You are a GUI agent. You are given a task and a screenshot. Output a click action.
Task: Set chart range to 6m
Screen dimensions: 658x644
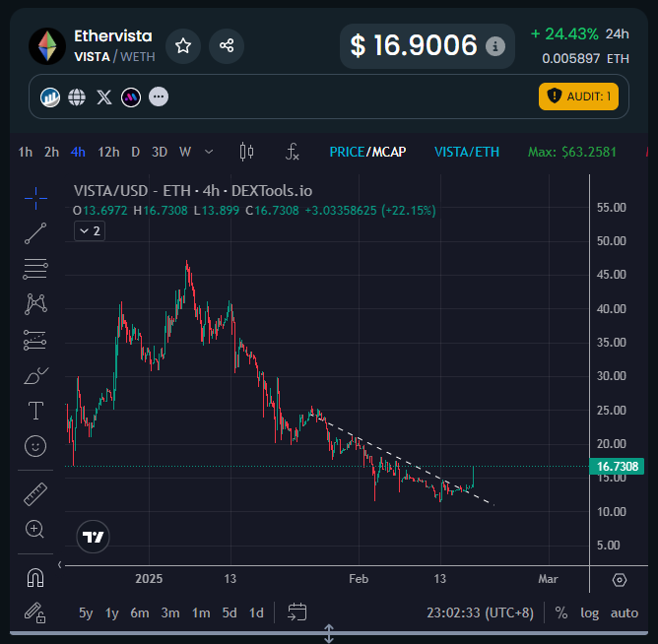[x=140, y=612]
